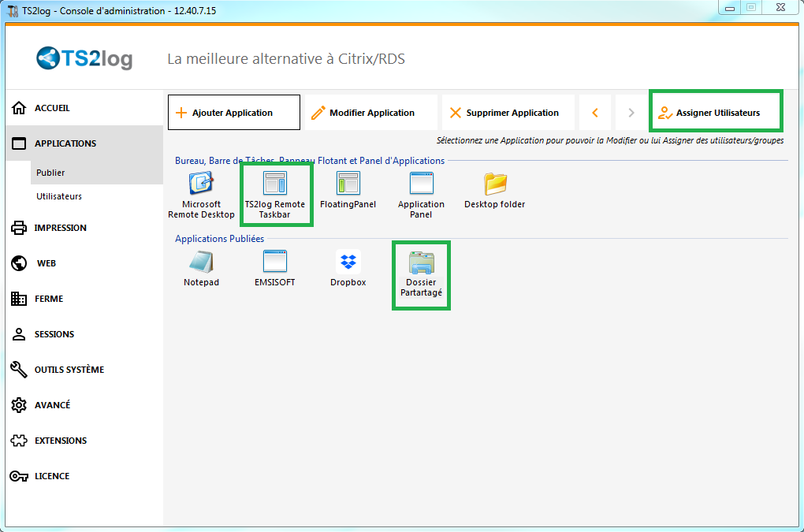Open the Ferme section
The height and width of the screenshot is (532, 804).
(x=84, y=298)
